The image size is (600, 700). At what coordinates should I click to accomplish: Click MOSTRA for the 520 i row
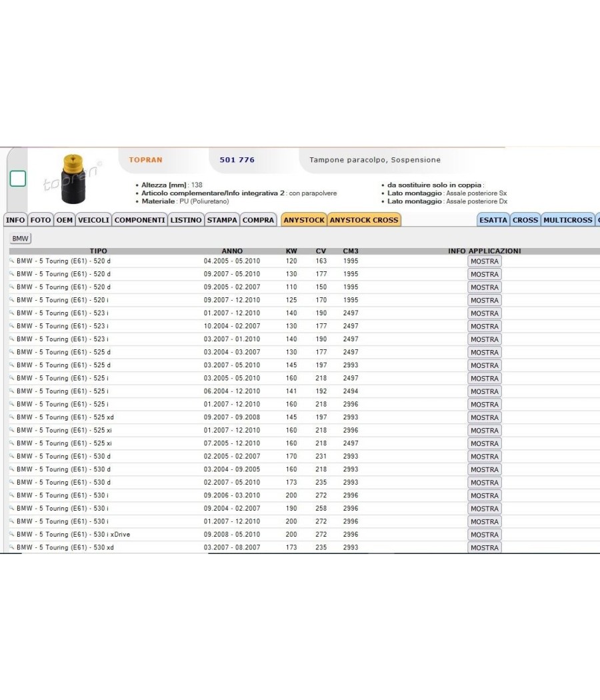click(x=485, y=301)
